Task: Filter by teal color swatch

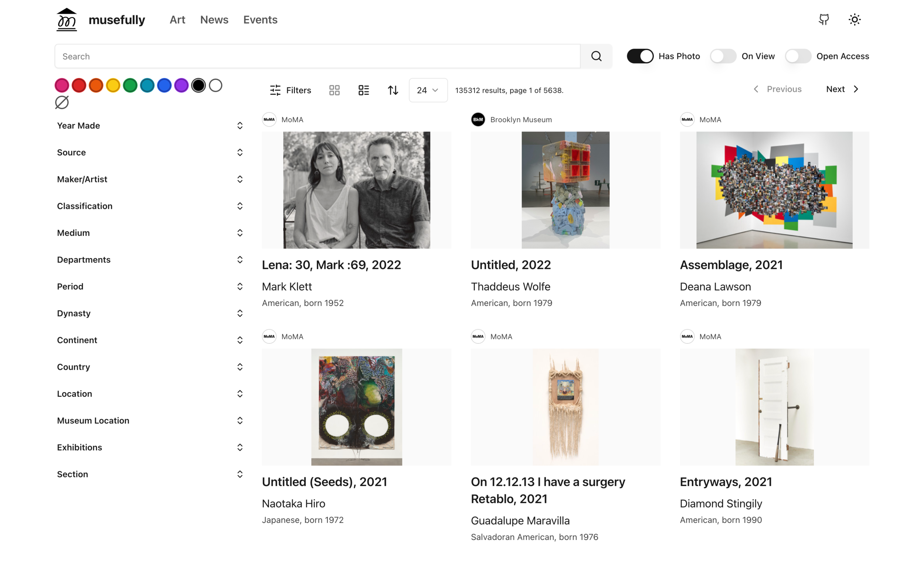Action: (x=147, y=85)
